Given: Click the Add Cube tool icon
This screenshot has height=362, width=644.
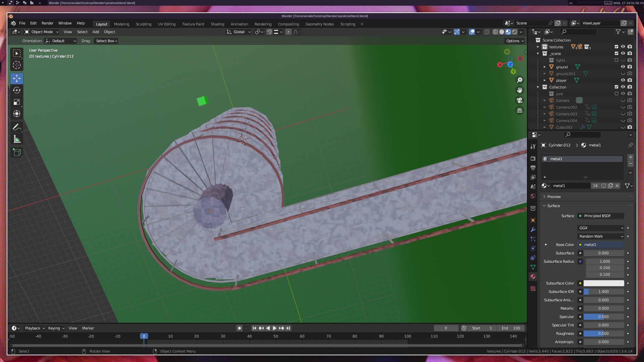Looking at the screenshot, I should [x=16, y=153].
